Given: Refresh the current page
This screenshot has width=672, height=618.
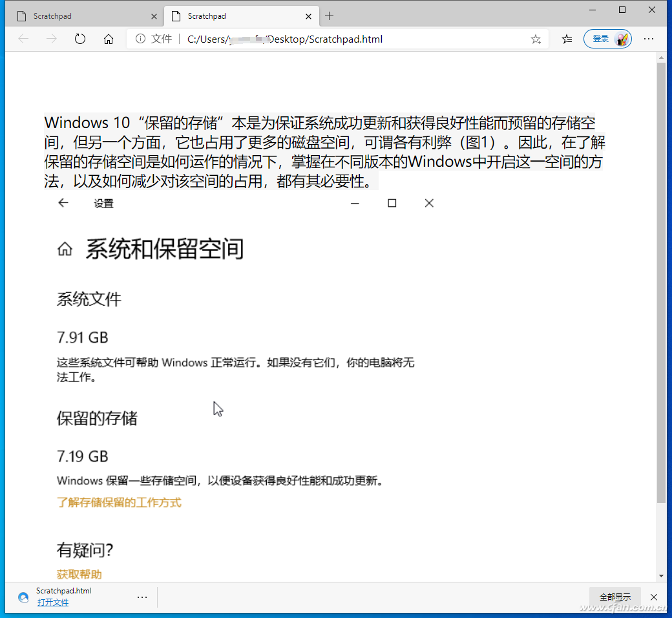Looking at the screenshot, I should click(x=79, y=39).
